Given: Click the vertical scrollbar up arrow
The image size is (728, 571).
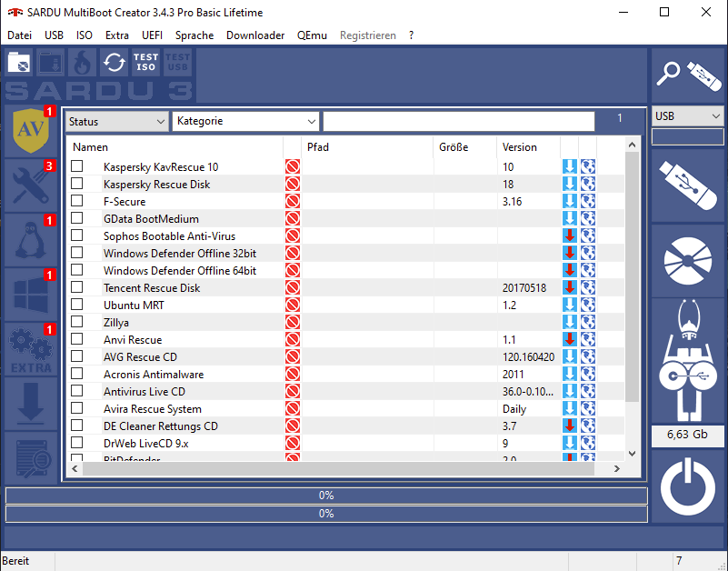Looking at the screenshot, I should (x=632, y=145).
